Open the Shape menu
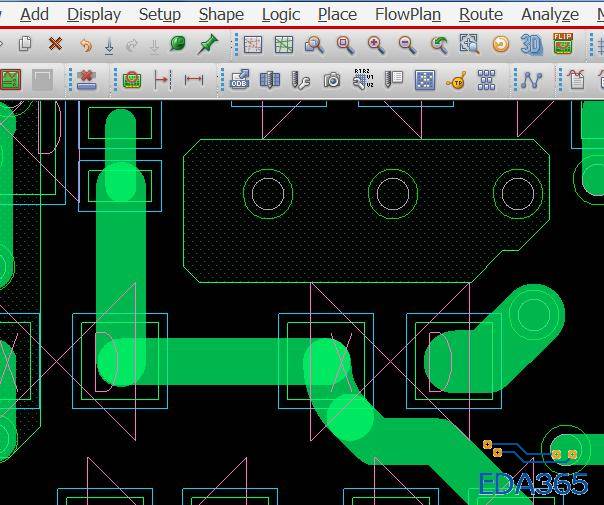 pos(221,14)
